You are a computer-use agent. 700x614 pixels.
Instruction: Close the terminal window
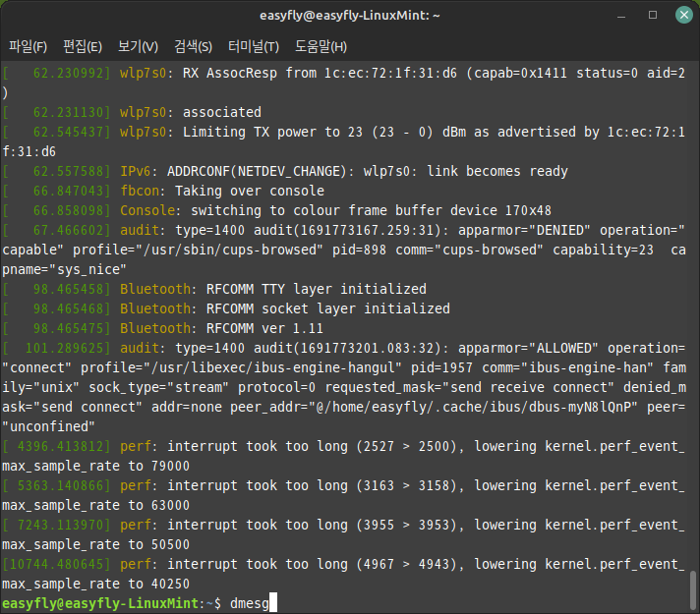click(684, 15)
